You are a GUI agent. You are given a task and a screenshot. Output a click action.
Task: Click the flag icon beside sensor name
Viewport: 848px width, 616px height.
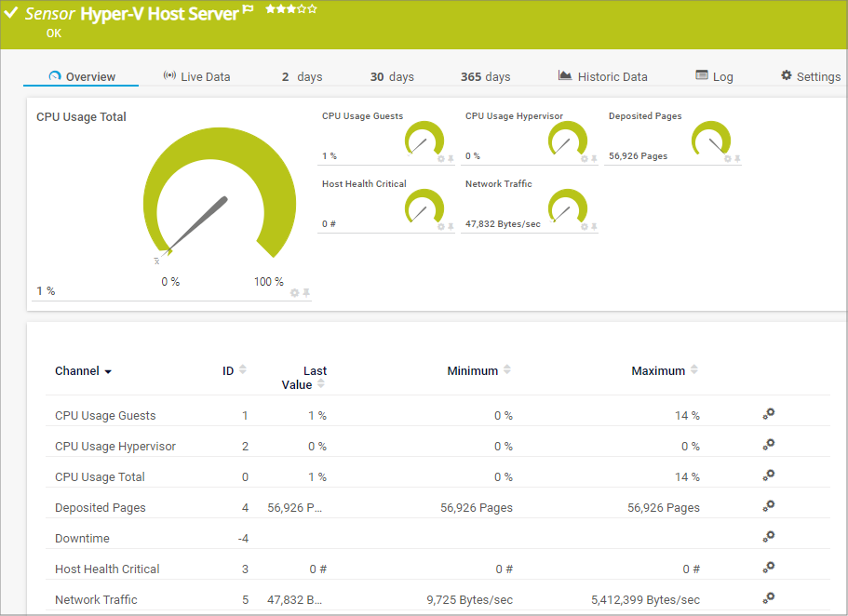click(x=249, y=9)
